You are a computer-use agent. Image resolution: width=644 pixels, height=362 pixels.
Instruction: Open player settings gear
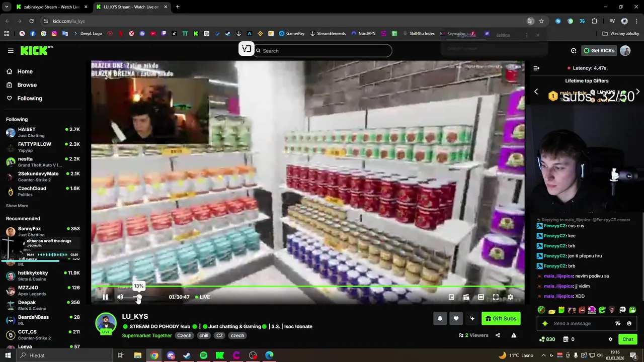click(510, 297)
